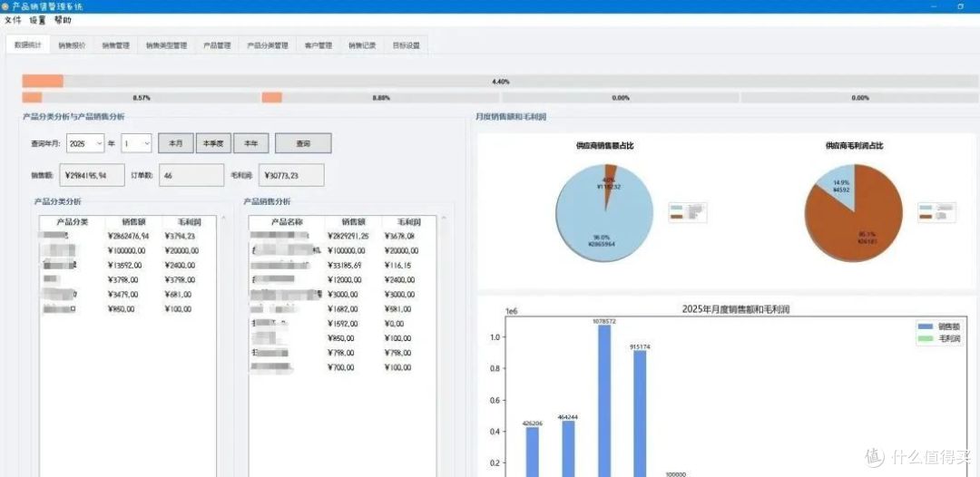Go to the 客户管理 tab
Screen dimensions: 980x477
(318, 45)
